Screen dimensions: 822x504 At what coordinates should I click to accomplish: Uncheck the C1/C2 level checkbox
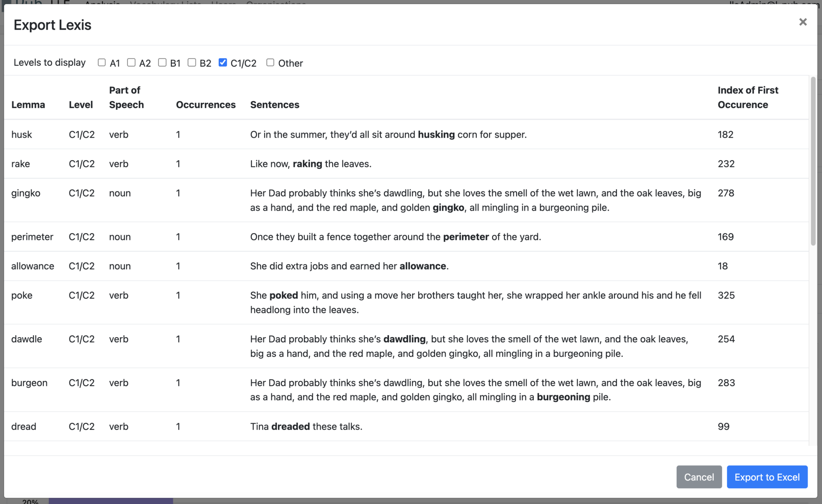pos(223,63)
